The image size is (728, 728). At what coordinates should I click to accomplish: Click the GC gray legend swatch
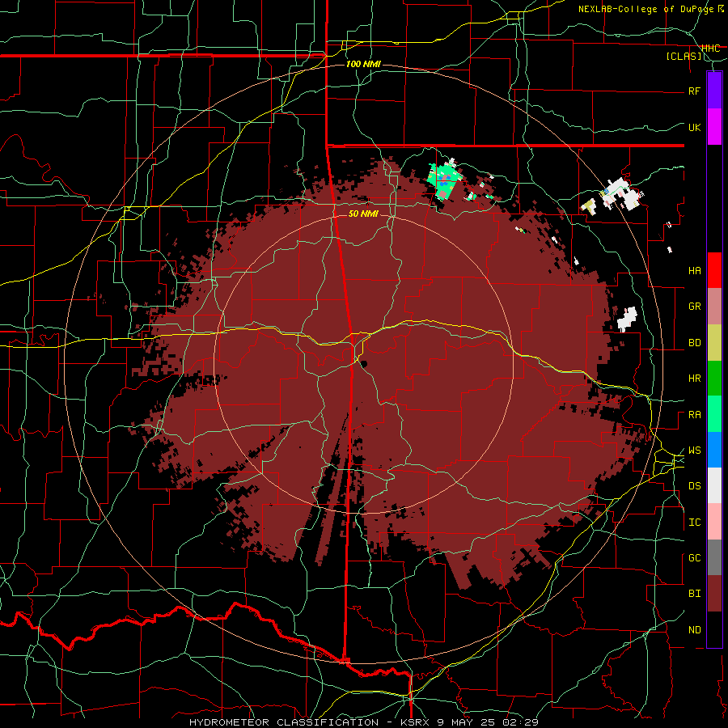[714, 557]
